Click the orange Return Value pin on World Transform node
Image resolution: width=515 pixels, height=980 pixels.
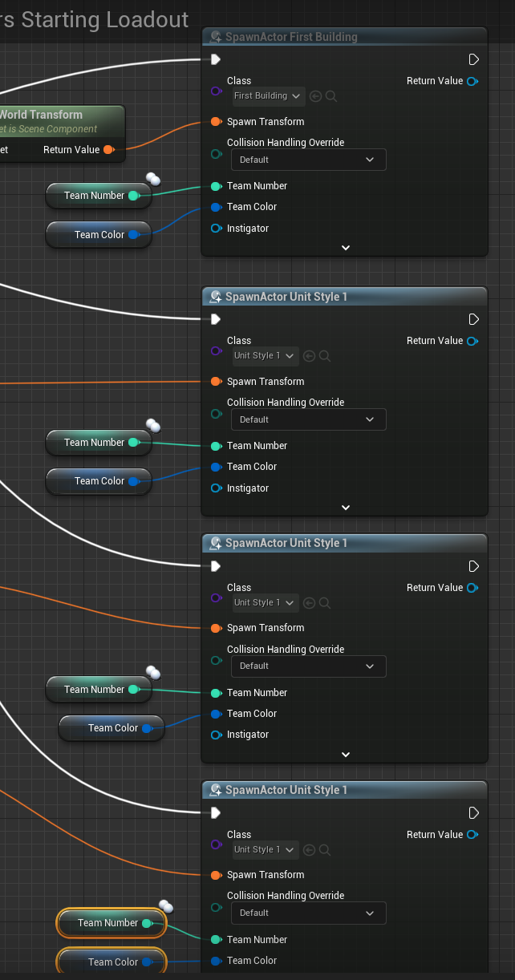pyautogui.click(x=108, y=150)
